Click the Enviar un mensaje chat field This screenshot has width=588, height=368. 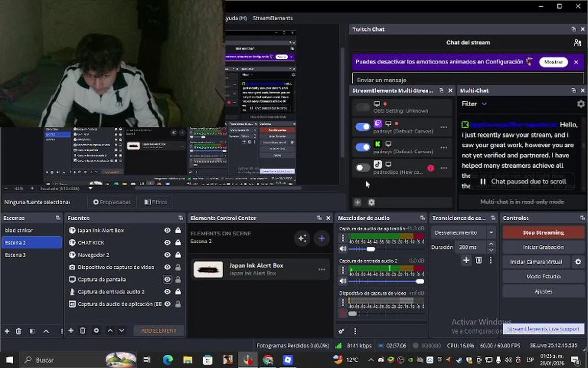click(468, 80)
